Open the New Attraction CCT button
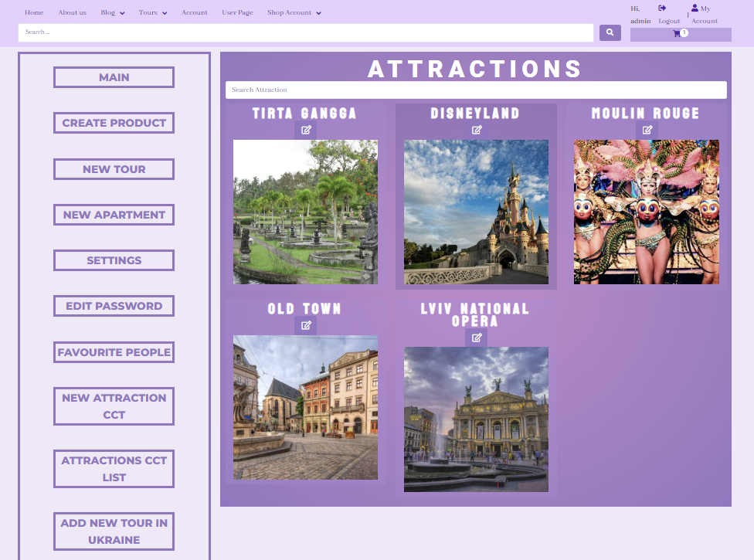The image size is (754, 560). point(114,406)
